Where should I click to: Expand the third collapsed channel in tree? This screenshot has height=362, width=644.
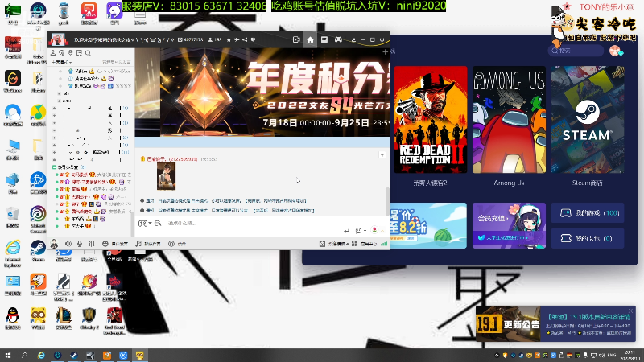tap(54, 123)
